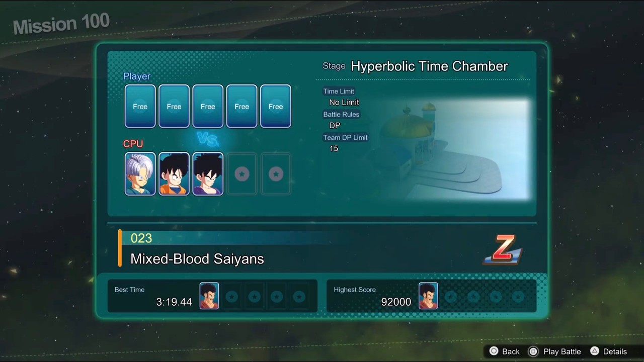Image resolution: width=644 pixels, height=362 pixels.
Task: Click the Mission 100 heading
Action: coord(61,24)
